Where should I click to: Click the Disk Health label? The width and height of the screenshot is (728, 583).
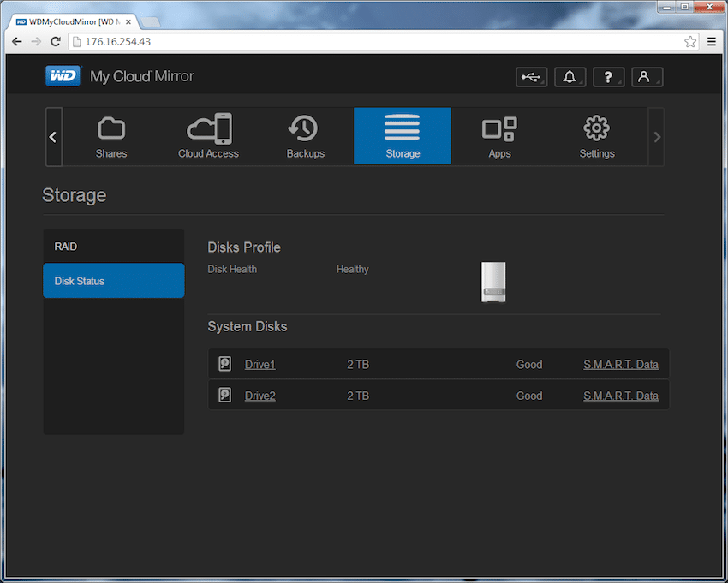click(232, 269)
